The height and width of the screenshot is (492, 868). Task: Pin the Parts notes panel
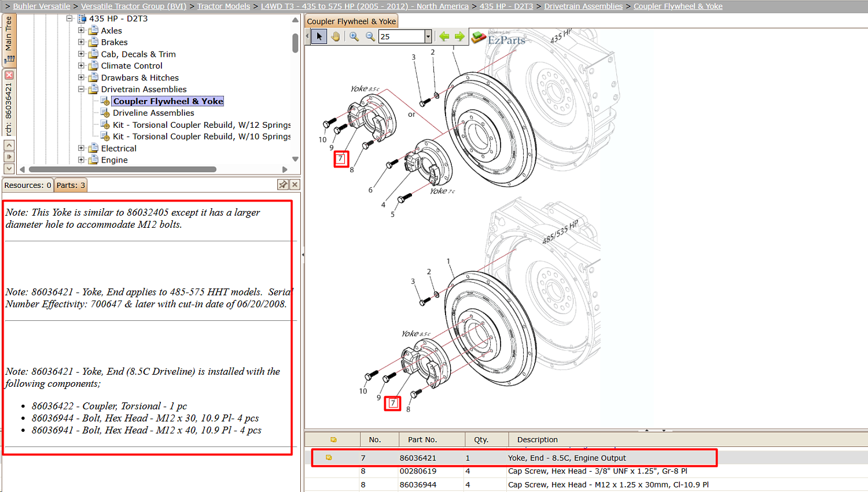pyautogui.click(x=283, y=184)
